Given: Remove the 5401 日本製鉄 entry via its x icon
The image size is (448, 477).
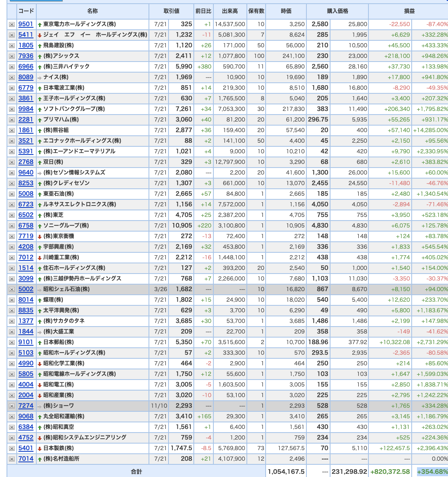Looking at the screenshot, I should [x=11, y=448].
